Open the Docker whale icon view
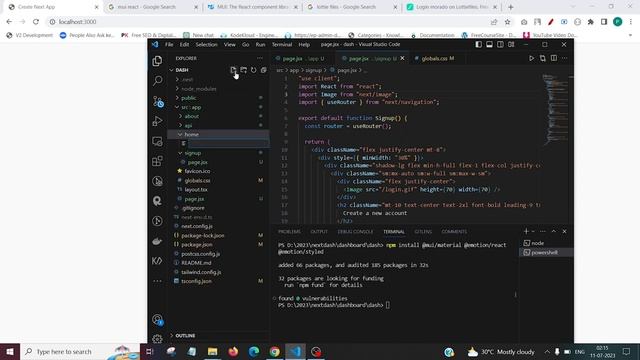This screenshot has width=640, height=360. pyautogui.click(x=157, y=241)
